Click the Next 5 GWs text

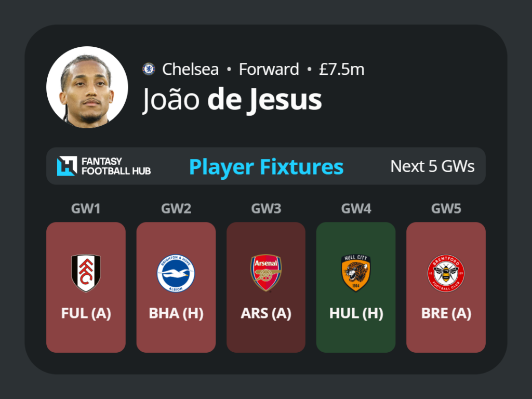(432, 166)
